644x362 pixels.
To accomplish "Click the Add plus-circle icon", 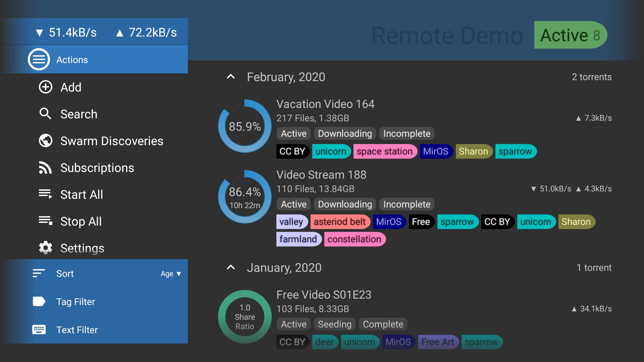I will pyautogui.click(x=46, y=87).
